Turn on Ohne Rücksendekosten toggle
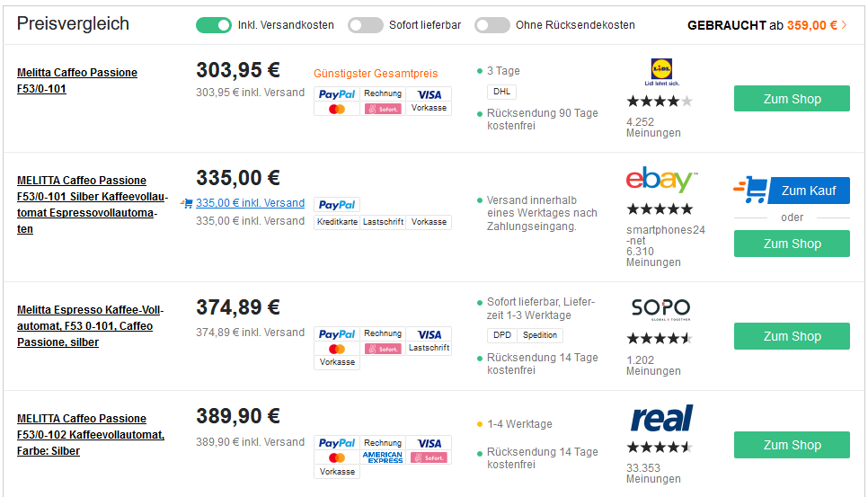The width and height of the screenshot is (868, 497). 492,25
